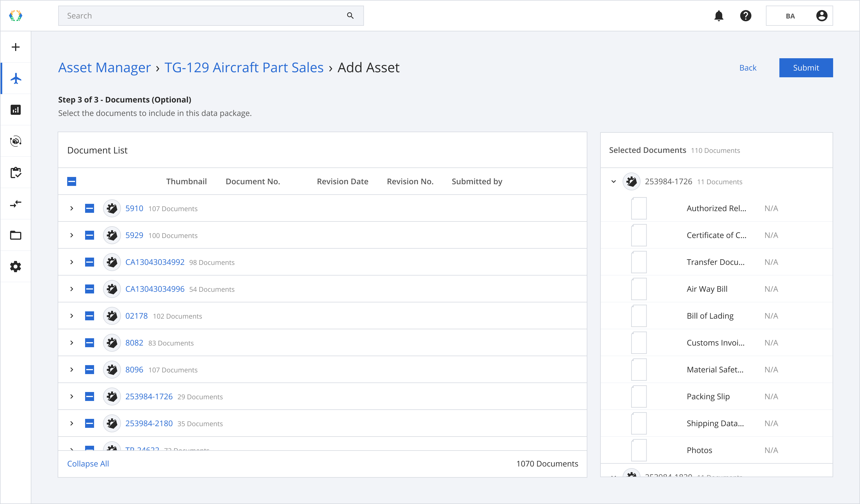
Task: Click the Submit button
Action: pyautogui.click(x=806, y=67)
